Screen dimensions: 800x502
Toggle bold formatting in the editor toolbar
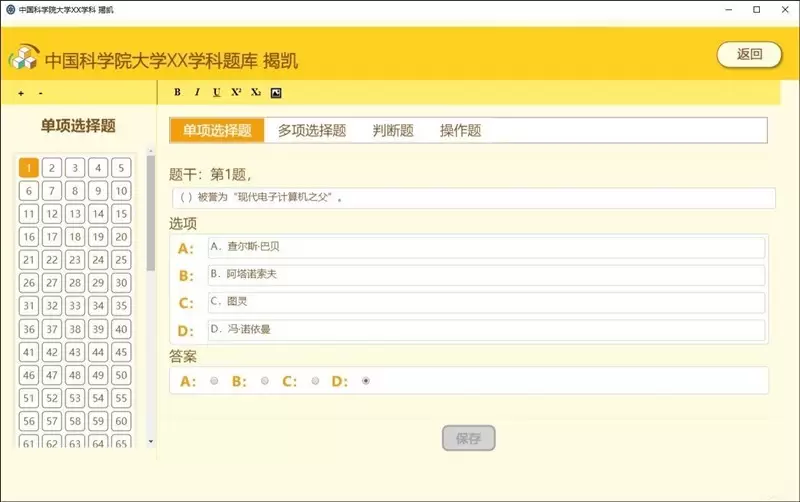click(177, 92)
